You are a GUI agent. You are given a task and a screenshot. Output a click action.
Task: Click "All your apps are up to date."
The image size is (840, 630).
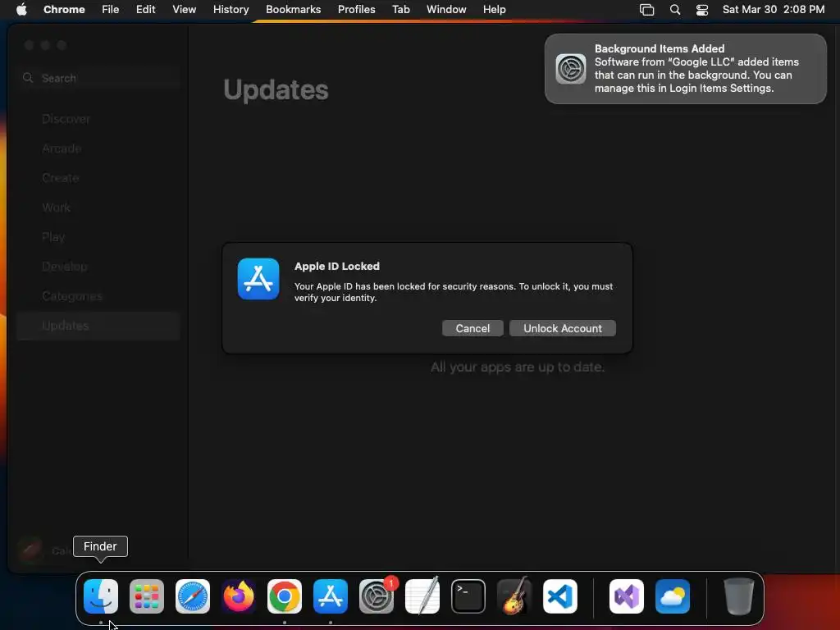click(518, 367)
